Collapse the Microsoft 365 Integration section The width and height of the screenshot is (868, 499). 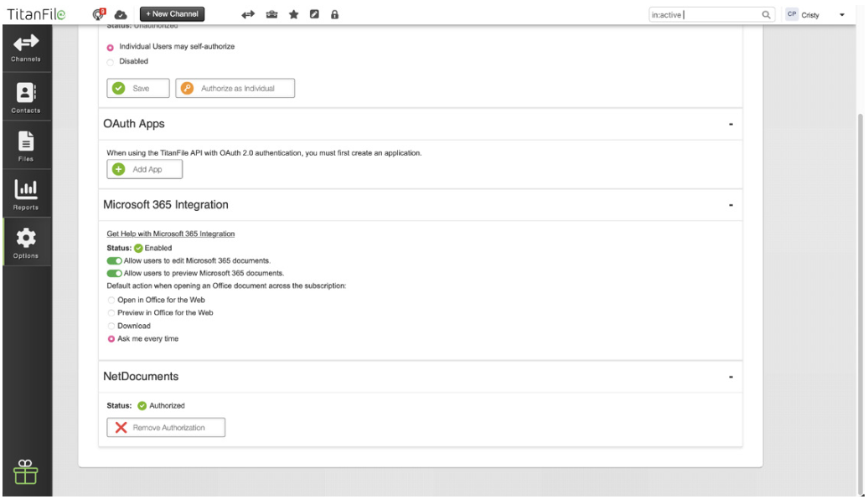click(x=731, y=205)
